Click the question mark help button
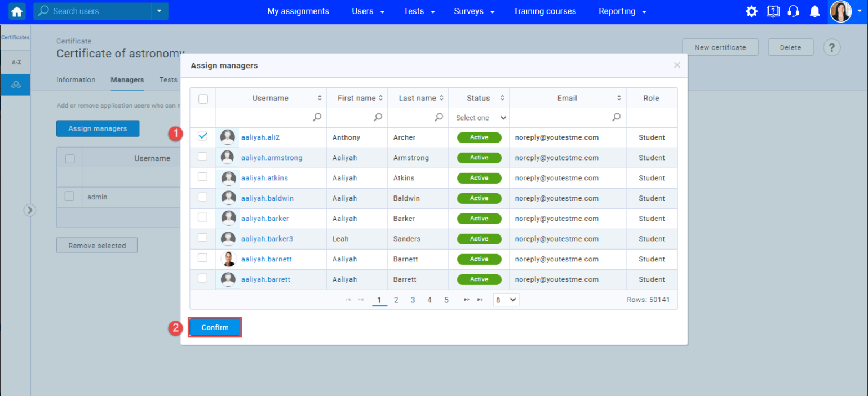Viewport: 868px width, 396px height. [832, 48]
